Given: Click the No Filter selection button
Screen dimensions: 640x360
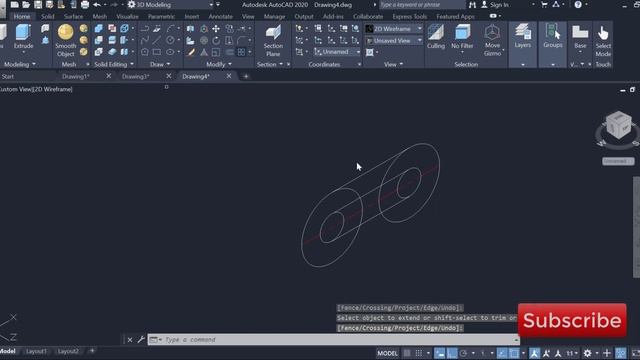Looking at the screenshot, I should click(x=462, y=38).
